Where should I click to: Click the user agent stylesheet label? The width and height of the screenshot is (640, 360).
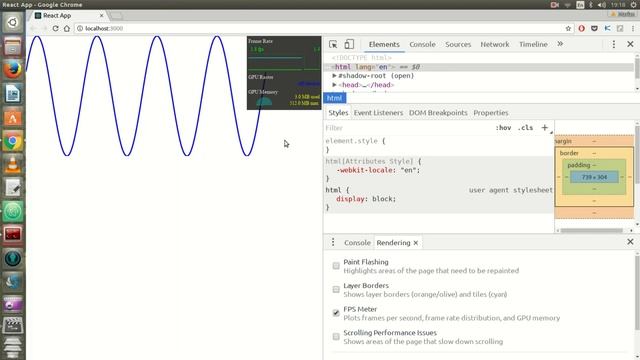point(511,190)
